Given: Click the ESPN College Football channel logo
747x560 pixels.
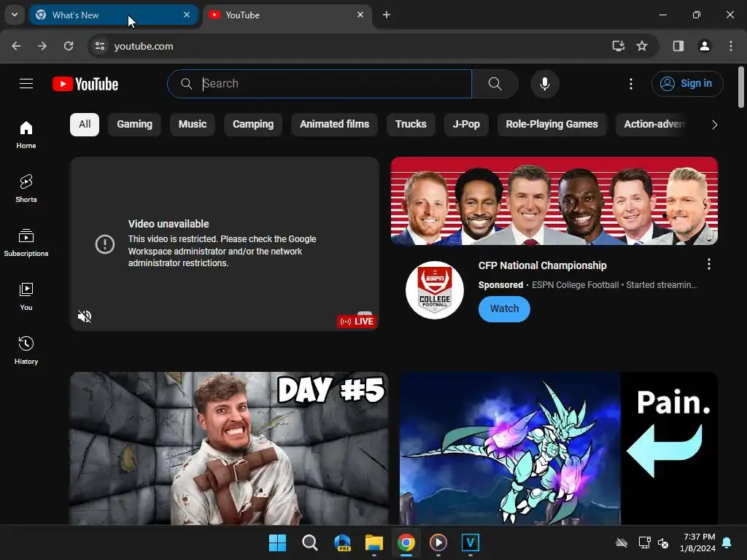Looking at the screenshot, I should click(435, 290).
